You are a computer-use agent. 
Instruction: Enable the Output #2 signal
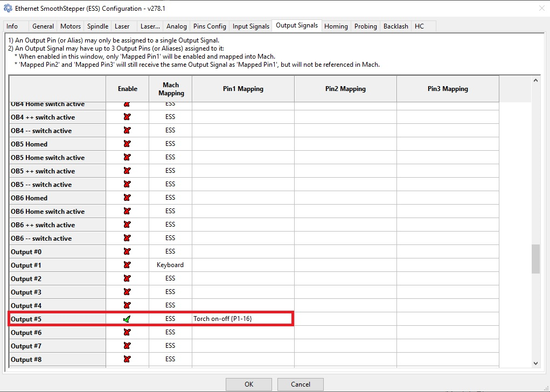127,278
